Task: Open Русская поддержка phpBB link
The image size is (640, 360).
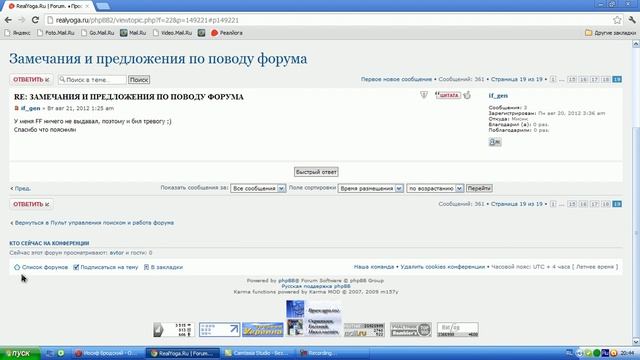Action: 316,286
